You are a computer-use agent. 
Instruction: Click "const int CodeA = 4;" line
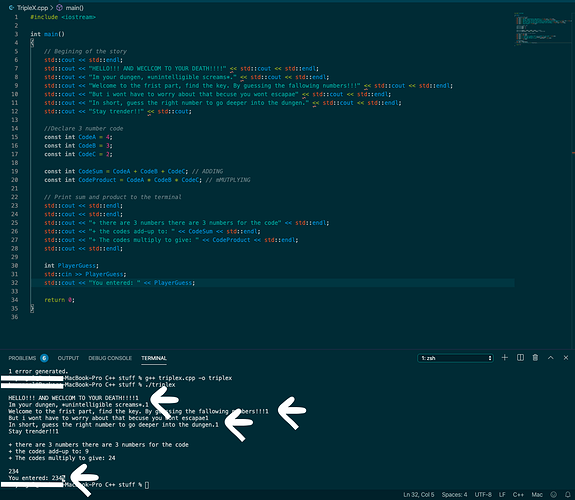(x=78, y=137)
